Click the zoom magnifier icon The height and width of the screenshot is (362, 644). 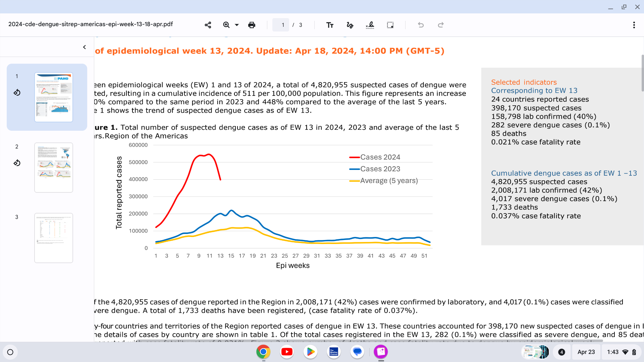(226, 25)
